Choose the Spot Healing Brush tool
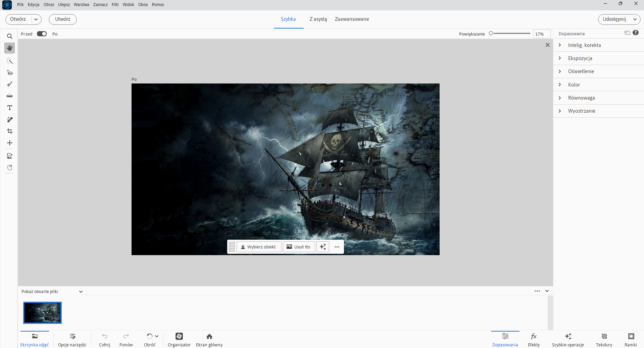This screenshot has height=348, width=644. tap(10, 119)
